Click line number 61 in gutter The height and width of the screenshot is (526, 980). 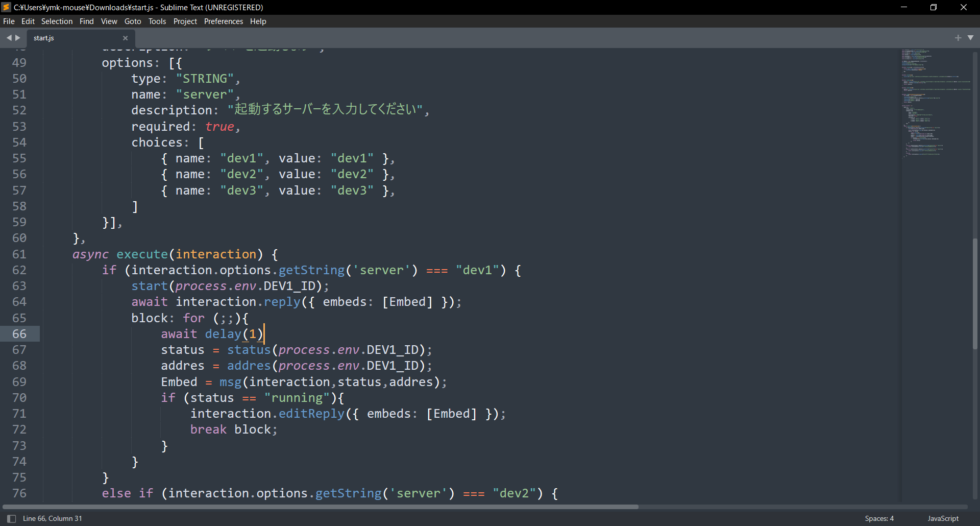click(x=19, y=254)
